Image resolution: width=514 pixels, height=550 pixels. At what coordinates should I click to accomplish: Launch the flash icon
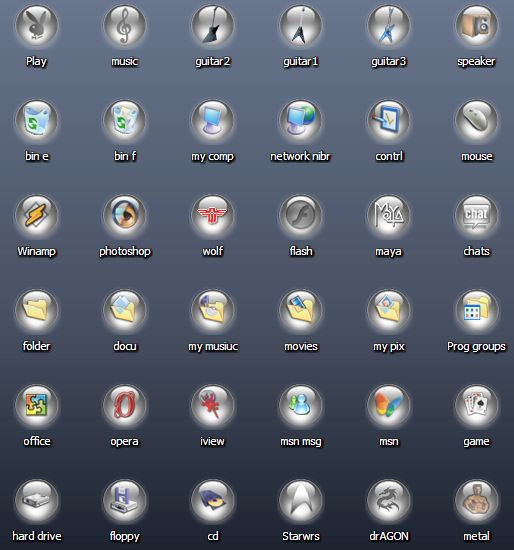301,215
